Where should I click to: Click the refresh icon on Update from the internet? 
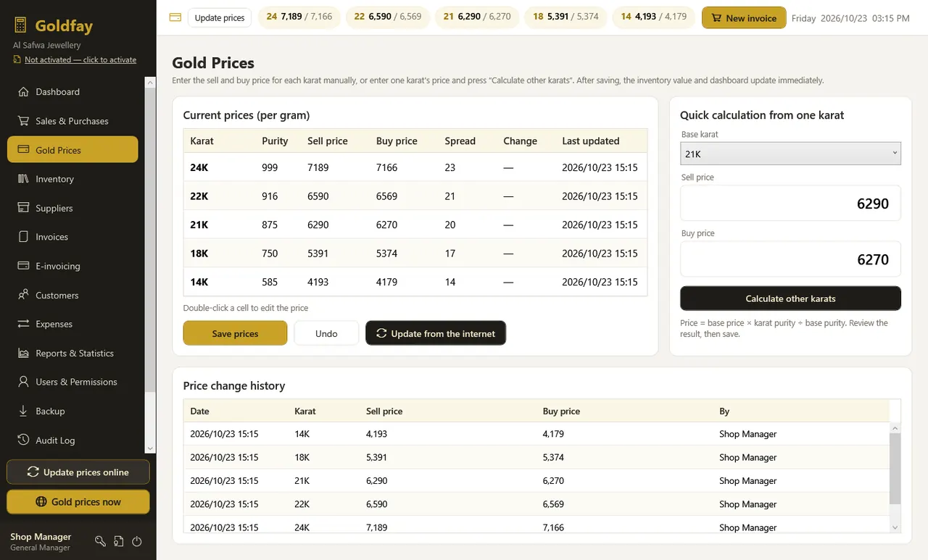tap(381, 333)
